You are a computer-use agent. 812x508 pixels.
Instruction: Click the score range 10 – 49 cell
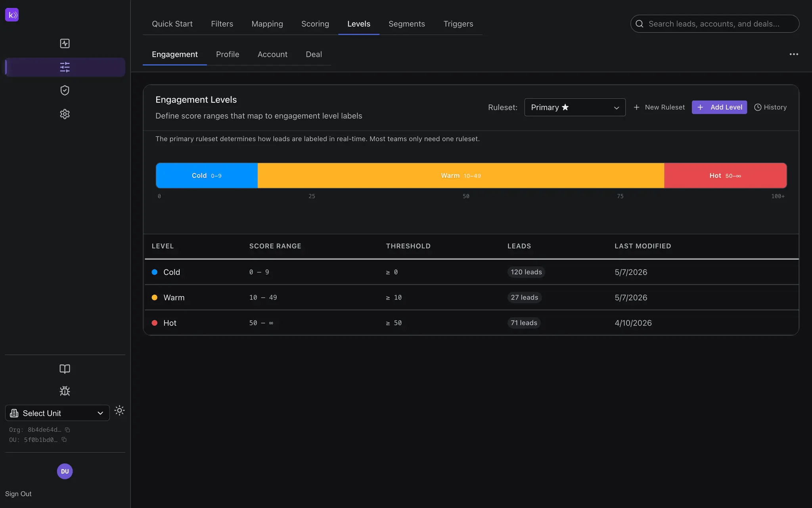click(x=263, y=298)
